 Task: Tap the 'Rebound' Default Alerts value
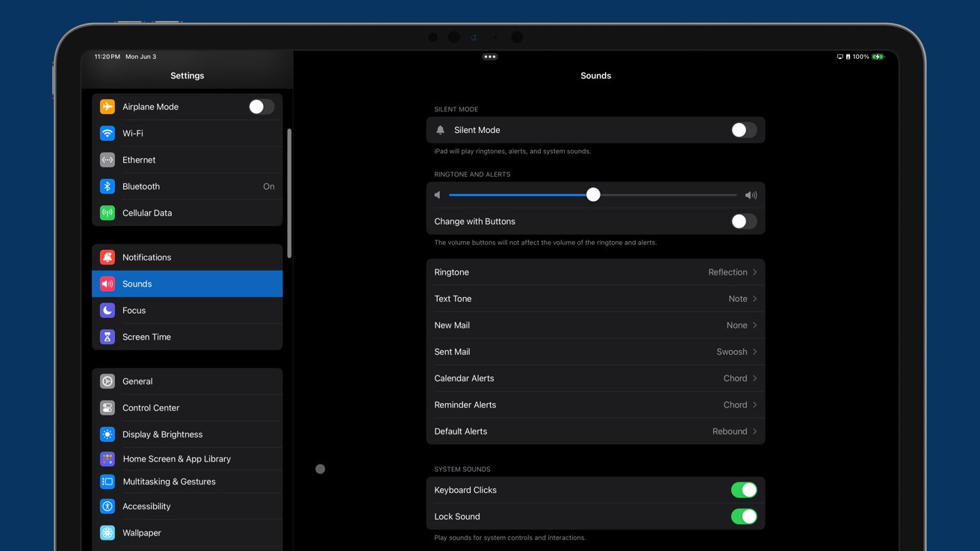(x=730, y=432)
